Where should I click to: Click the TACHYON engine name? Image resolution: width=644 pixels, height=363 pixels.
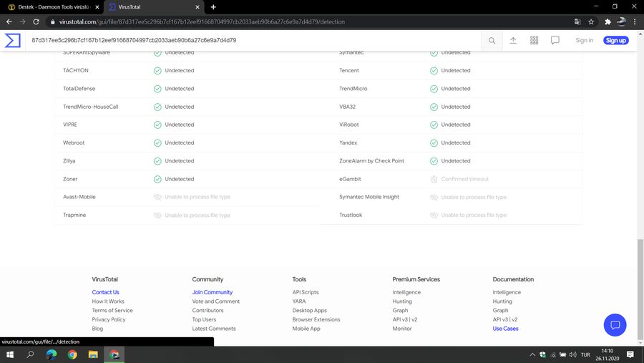tap(76, 70)
